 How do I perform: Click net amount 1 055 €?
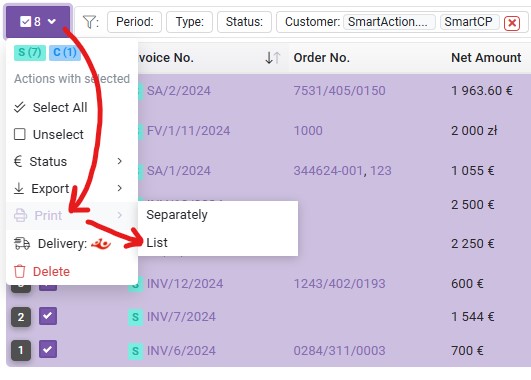(472, 171)
